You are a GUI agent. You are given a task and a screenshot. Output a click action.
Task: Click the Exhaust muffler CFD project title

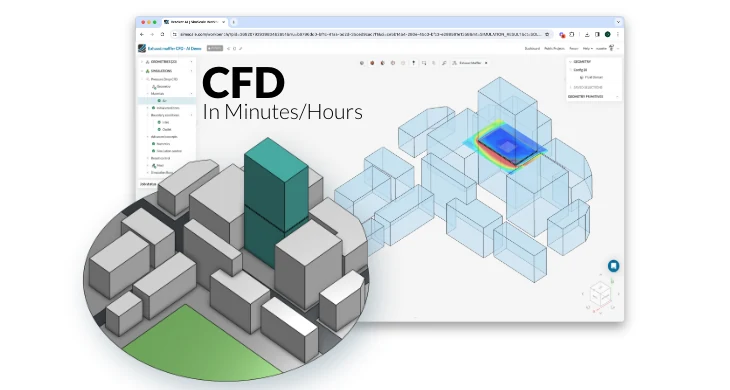pos(175,48)
